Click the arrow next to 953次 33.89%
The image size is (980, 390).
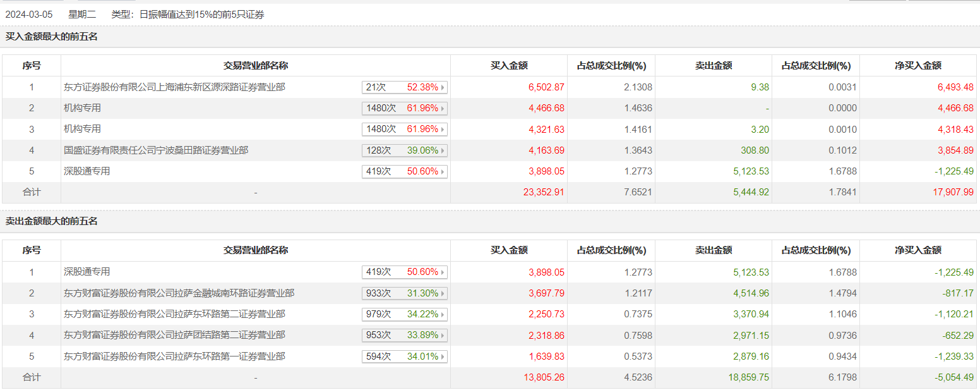point(443,336)
